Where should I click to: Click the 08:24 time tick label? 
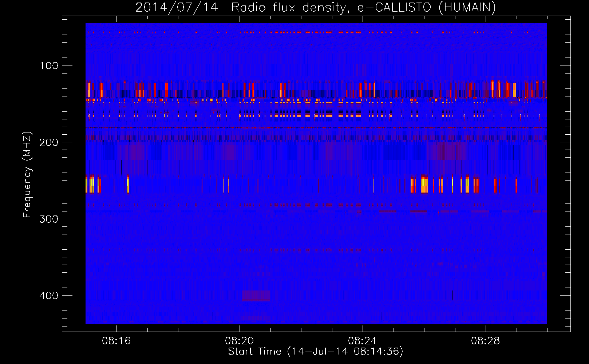click(363, 341)
